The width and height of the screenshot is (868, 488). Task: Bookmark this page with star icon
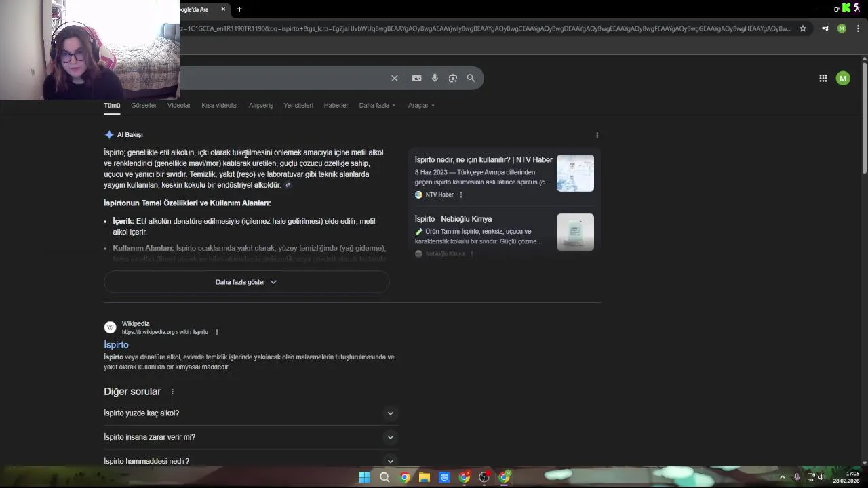[x=803, y=28]
